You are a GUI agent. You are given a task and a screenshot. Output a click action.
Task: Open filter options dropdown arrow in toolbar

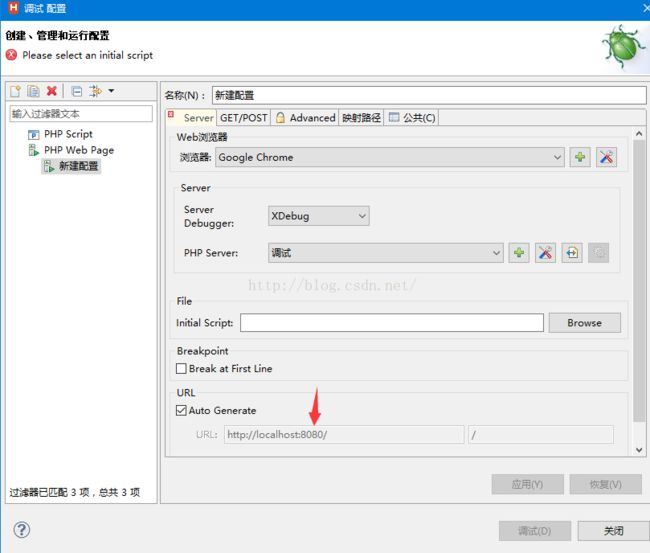point(111,90)
